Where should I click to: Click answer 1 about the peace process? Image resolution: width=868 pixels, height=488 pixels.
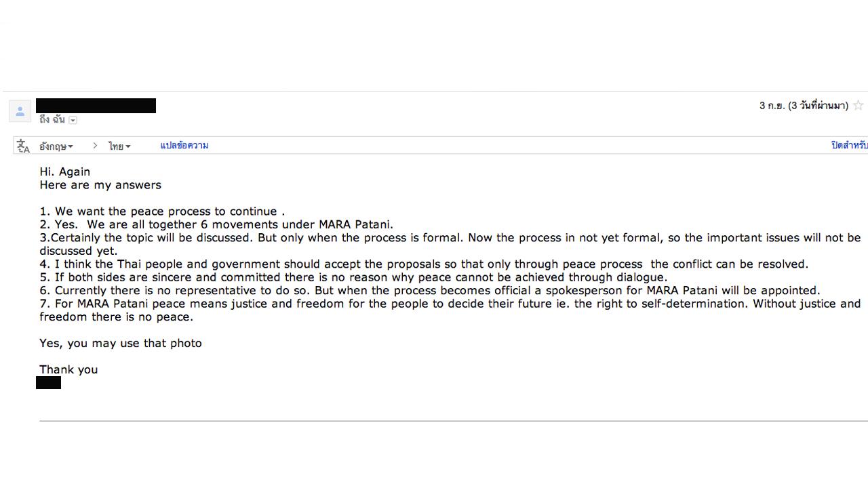(x=162, y=211)
